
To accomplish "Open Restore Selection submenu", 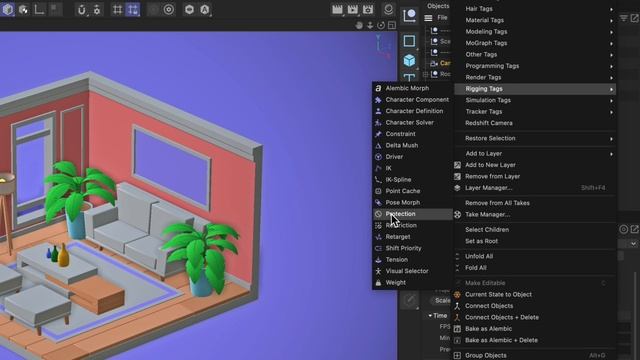I will pos(535,138).
